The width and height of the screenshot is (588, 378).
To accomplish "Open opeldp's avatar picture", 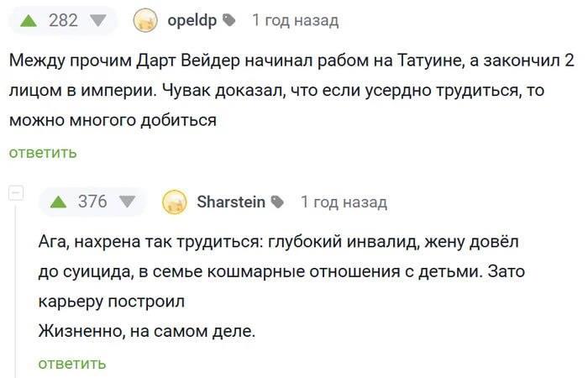I will 145,21.
